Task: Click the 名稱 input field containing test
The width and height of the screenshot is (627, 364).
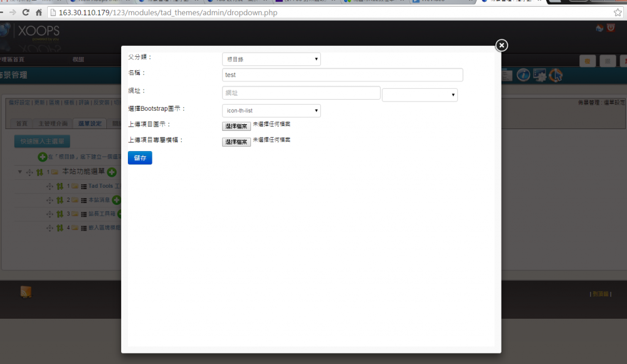Action: [342, 75]
